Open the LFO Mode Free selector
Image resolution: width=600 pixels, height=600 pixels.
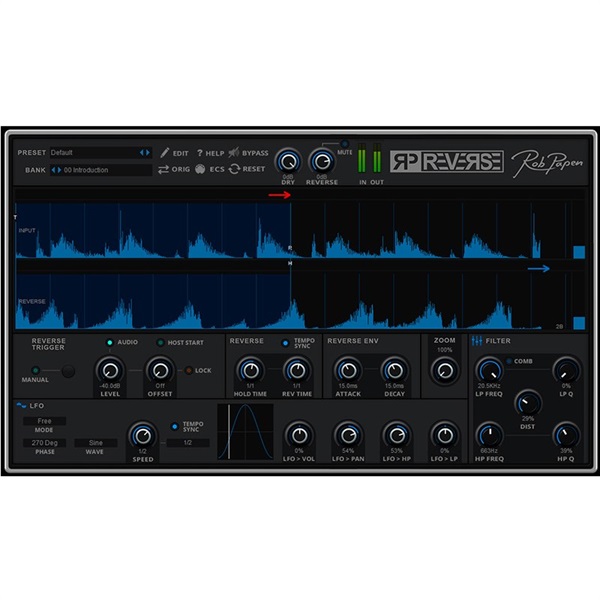[44, 421]
